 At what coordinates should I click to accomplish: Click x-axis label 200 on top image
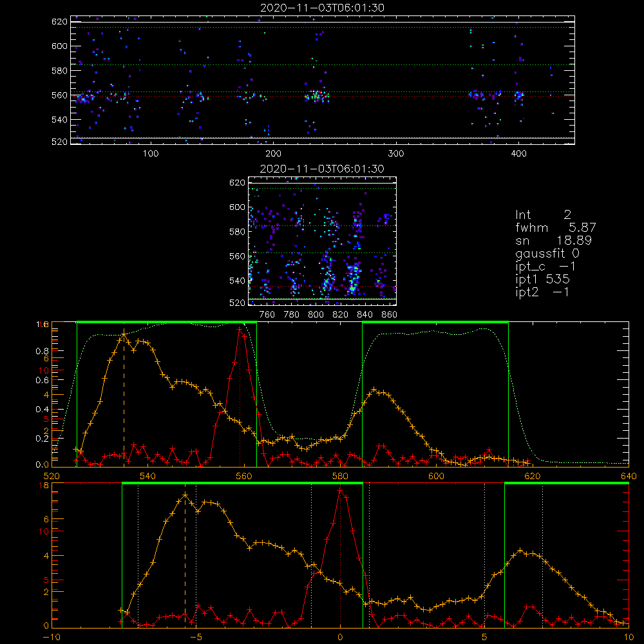point(273,154)
